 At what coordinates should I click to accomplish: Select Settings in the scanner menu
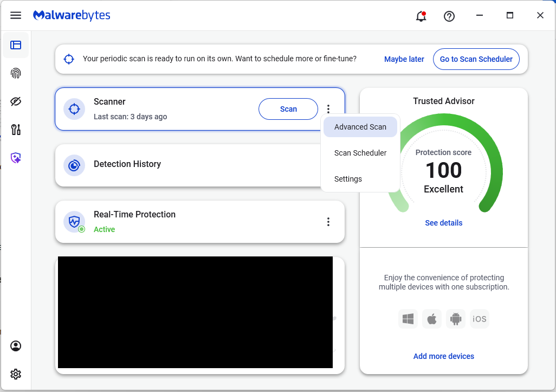pyautogui.click(x=348, y=179)
